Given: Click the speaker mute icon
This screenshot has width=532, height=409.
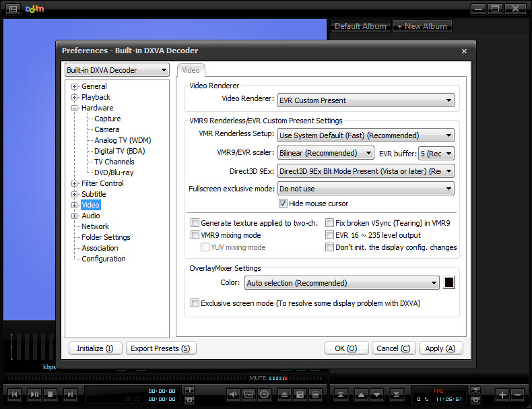Looking at the screenshot, I should pos(233,394).
